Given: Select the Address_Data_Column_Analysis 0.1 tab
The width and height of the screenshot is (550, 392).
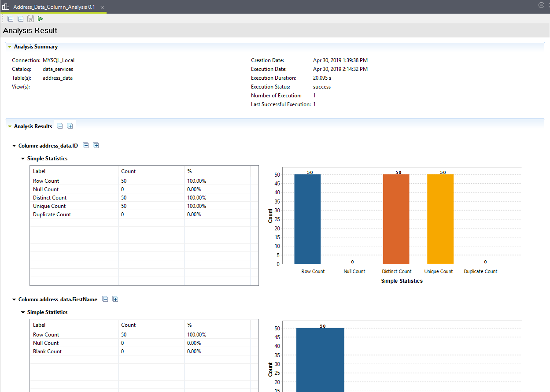Looking at the screenshot, I should point(53,7).
